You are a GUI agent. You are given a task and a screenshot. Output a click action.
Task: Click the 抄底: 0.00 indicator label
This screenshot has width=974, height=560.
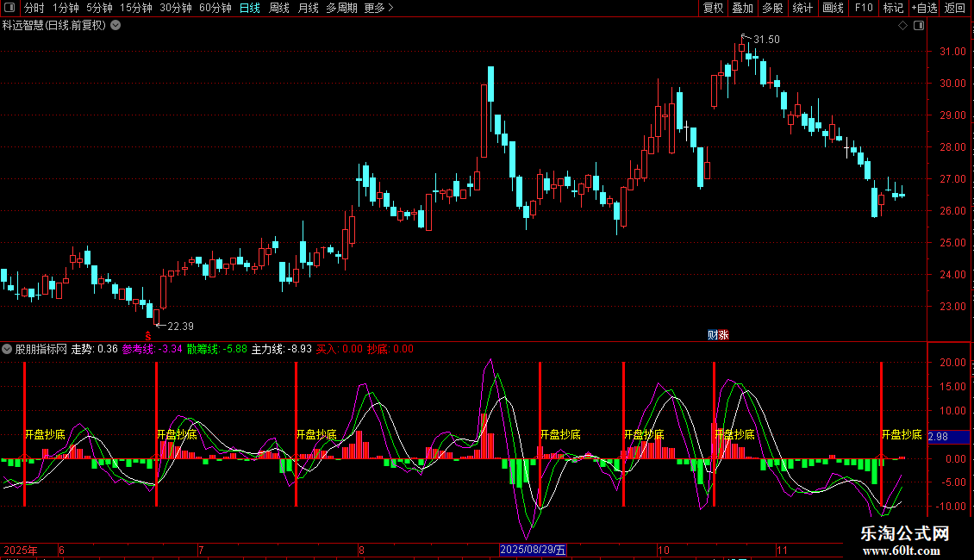(x=390, y=349)
